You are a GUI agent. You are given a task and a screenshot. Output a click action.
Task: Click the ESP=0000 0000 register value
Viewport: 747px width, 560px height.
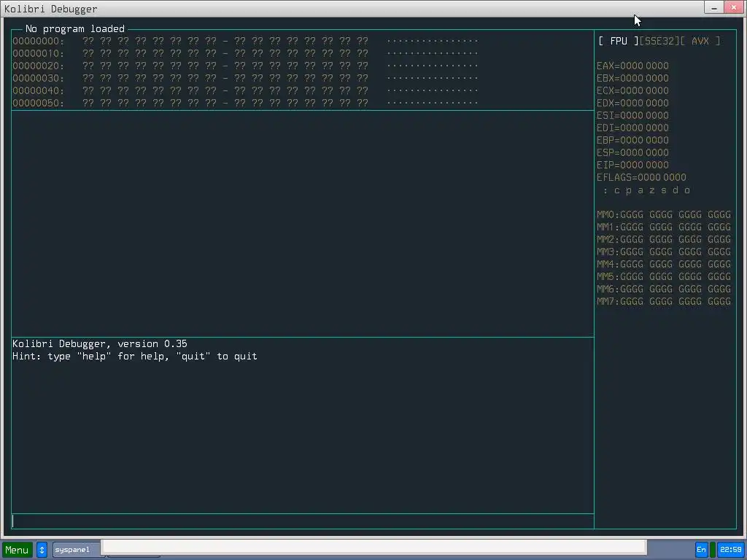(x=632, y=152)
